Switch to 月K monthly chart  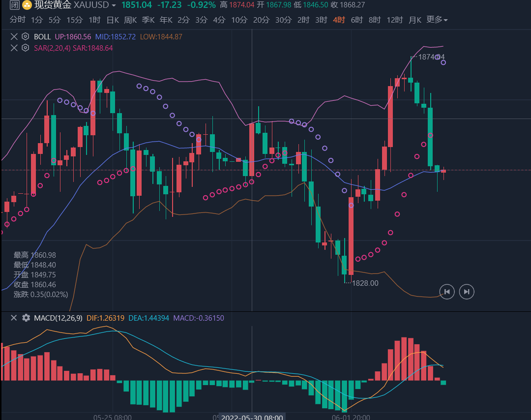point(415,20)
